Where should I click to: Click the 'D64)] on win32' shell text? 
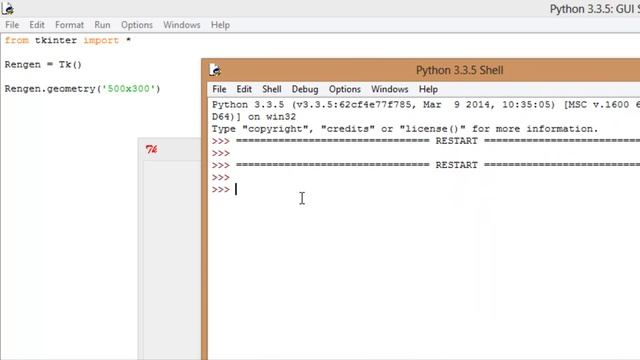pos(254,117)
